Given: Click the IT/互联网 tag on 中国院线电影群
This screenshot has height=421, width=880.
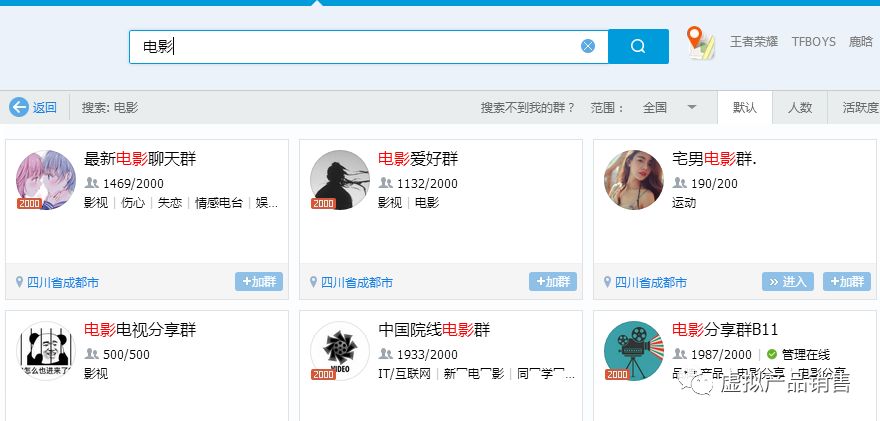Looking at the screenshot, I should tap(405, 373).
